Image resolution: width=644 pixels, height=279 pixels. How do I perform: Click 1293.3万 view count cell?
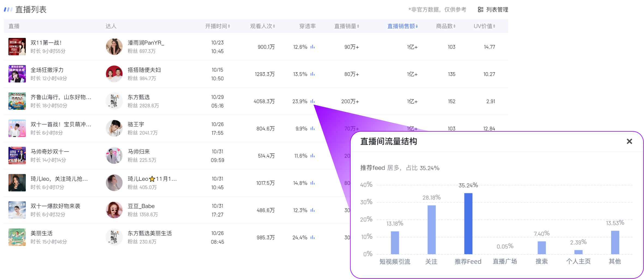click(x=264, y=74)
